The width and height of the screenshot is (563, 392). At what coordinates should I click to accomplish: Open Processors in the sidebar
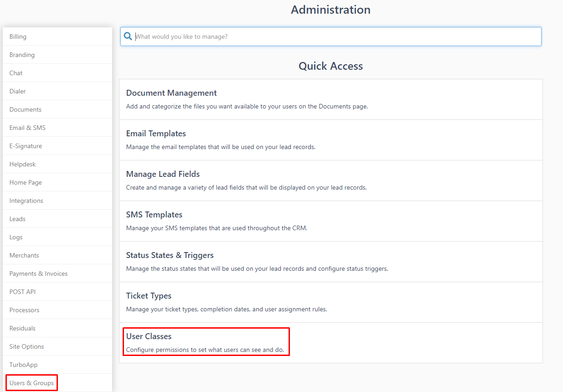[x=57, y=310]
